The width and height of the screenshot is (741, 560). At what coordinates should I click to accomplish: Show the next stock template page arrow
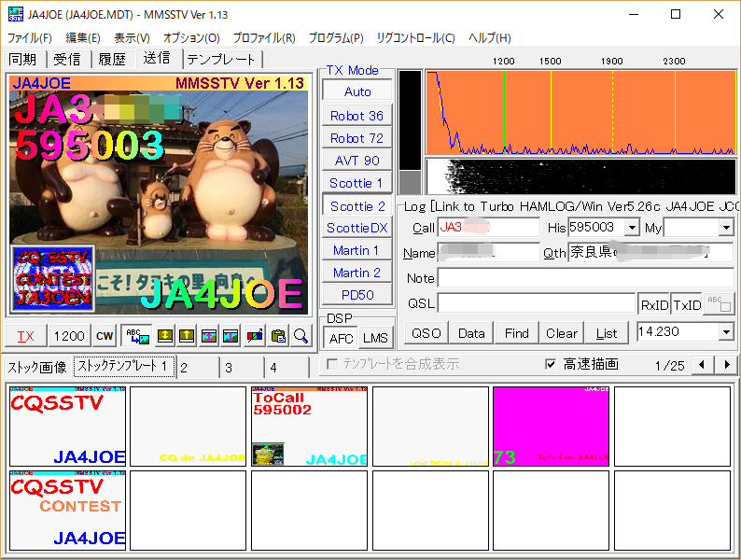click(727, 364)
